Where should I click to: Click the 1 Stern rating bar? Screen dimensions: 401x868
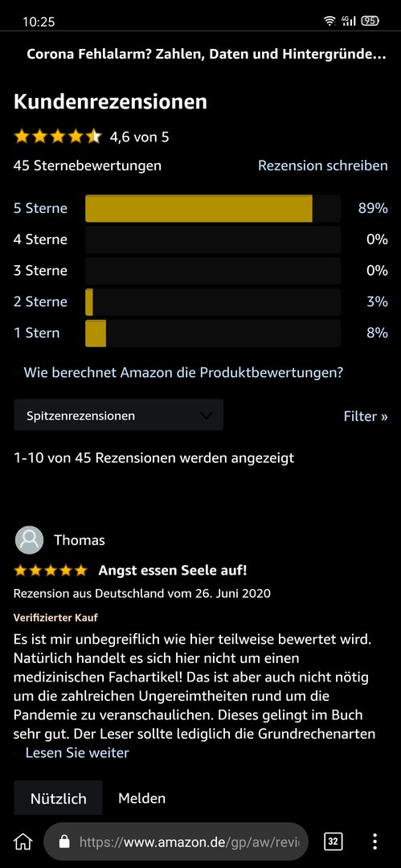(213, 334)
